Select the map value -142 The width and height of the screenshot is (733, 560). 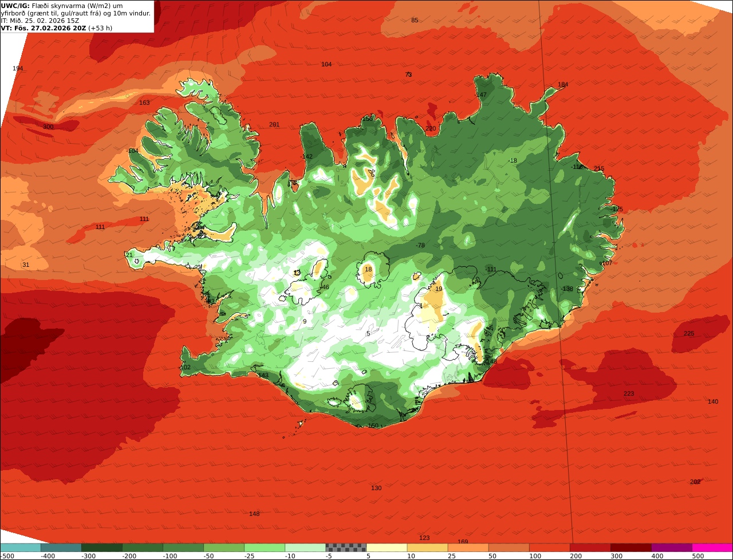306,156
